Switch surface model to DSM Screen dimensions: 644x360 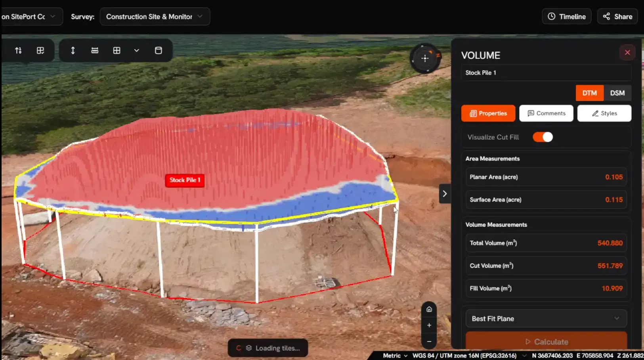coord(617,93)
